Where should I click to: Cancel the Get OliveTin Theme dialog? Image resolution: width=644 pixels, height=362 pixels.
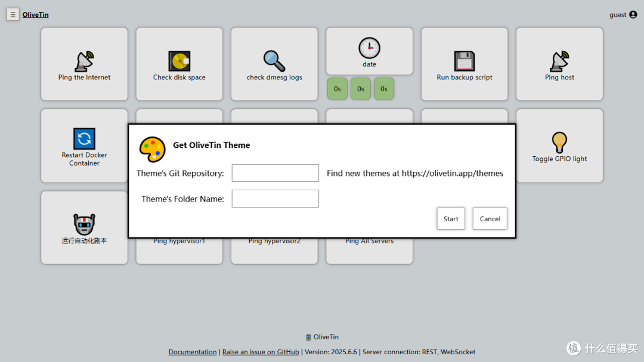pos(490,219)
